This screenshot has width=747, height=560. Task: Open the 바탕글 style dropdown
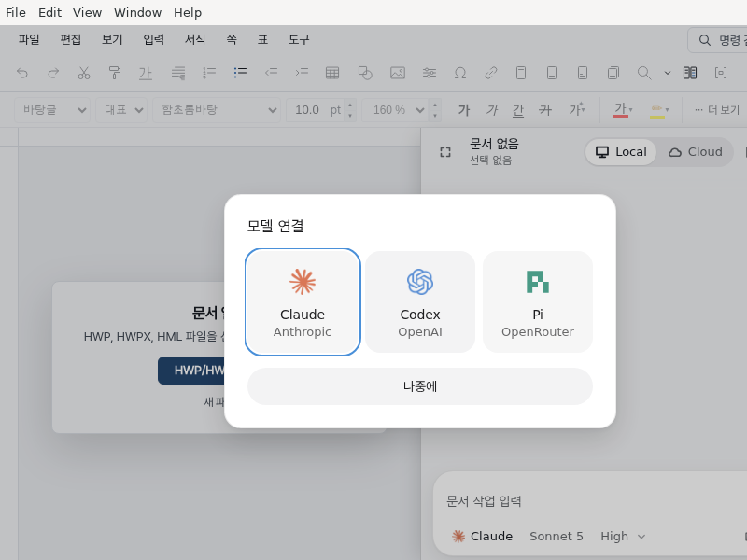[52, 110]
